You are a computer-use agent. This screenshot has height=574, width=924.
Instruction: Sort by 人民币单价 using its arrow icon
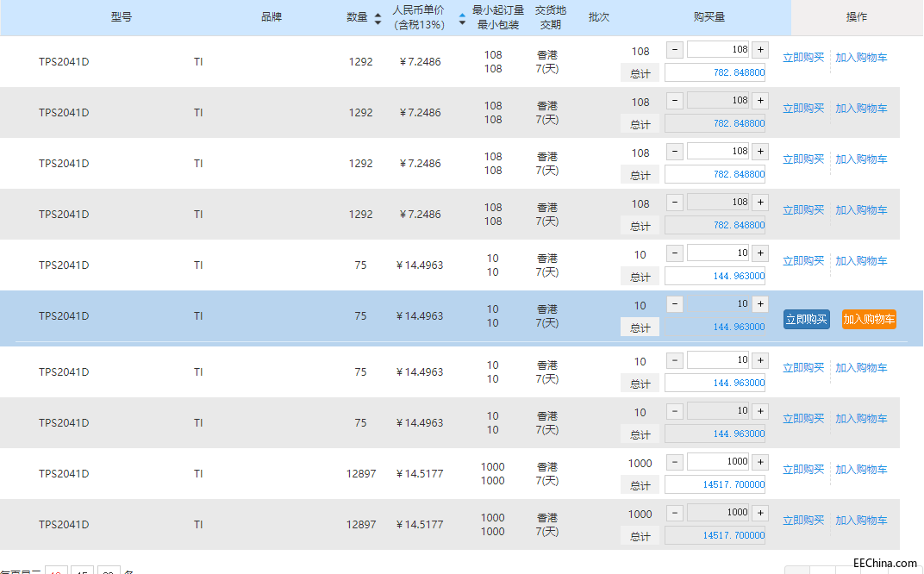pyautogui.click(x=462, y=18)
